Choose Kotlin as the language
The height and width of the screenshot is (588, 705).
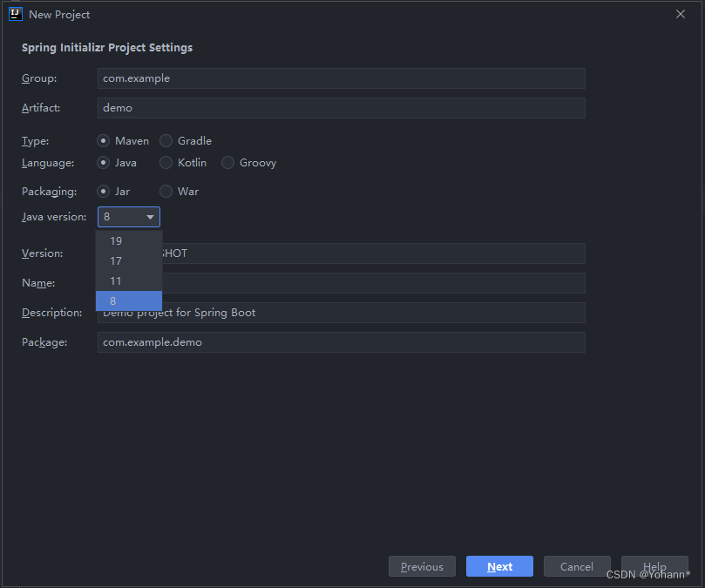coord(183,163)
